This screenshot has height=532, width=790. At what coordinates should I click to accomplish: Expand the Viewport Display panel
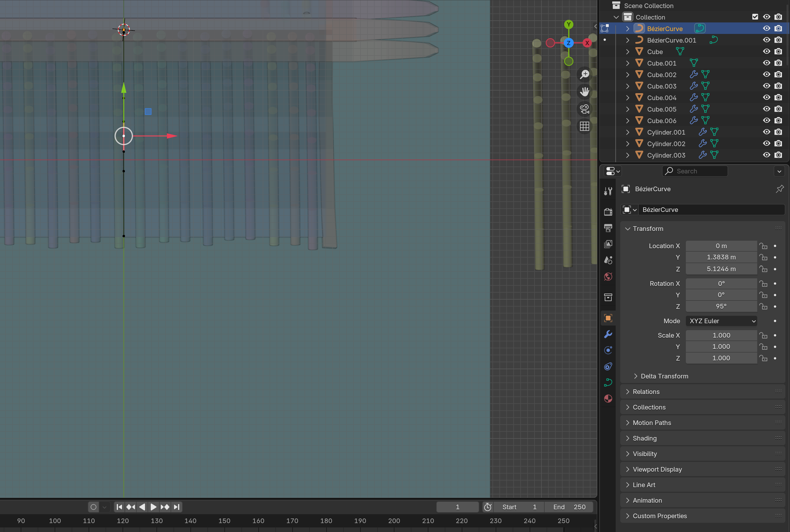tap(628, 470)
